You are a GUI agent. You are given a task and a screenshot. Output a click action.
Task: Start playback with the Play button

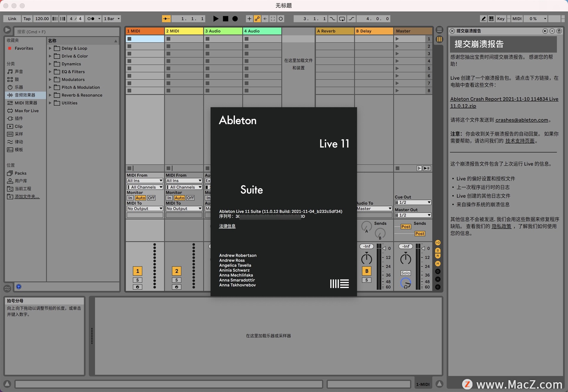[216, 19]
